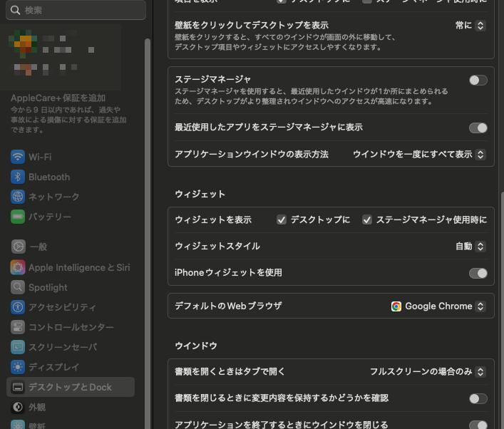Click the Wi-Fi icon in sidebar
Image resolution: width=504 pixels, height=429 pixels.
point(18,157)
